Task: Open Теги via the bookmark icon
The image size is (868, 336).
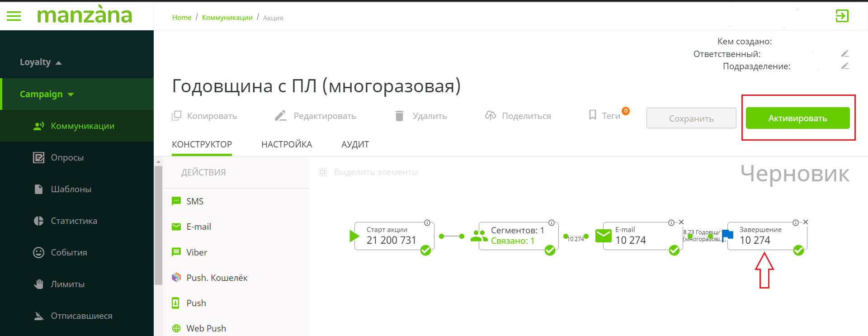Action: pos(592,115)
